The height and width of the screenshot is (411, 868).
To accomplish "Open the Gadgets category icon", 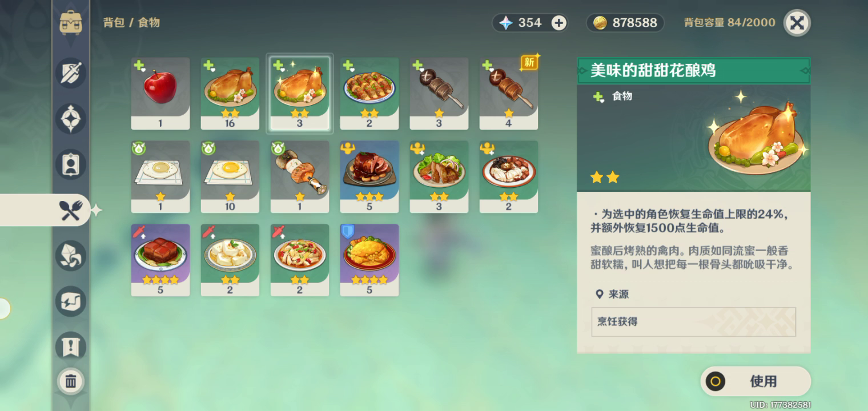I will pyautogui.click(x=71, y=301).
